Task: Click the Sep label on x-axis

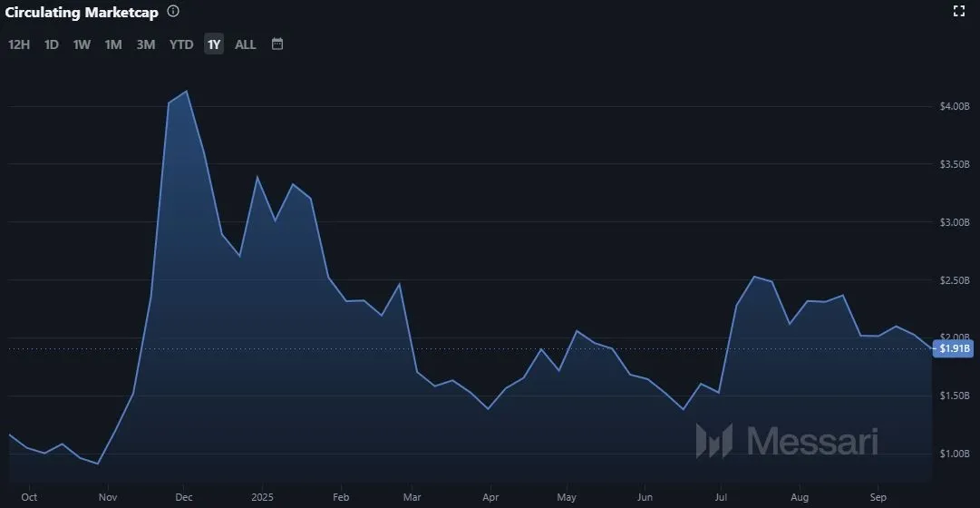Action: [877, 497]
